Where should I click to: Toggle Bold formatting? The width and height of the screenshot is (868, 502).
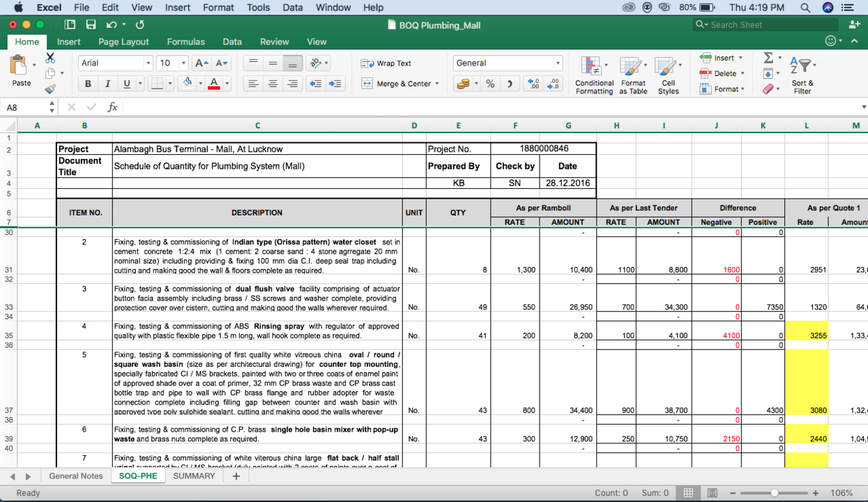[x=88, y=84]
